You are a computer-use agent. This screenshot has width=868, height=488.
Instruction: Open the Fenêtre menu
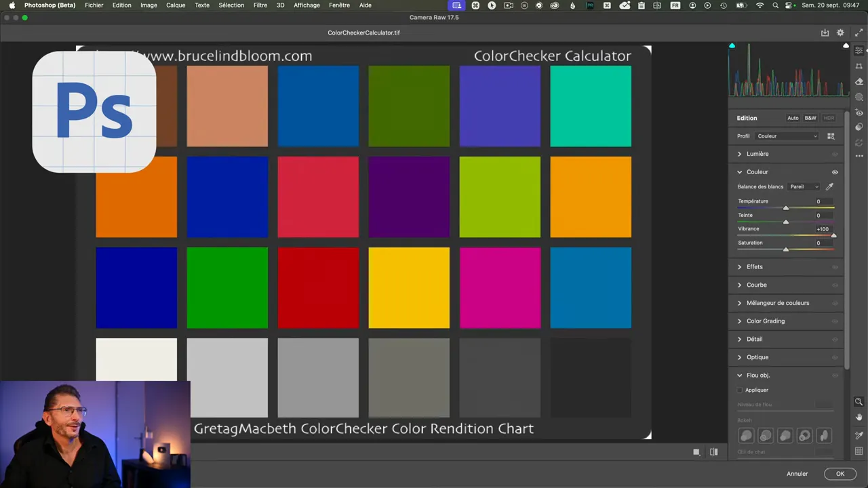pyautogui.click(x=339, y=5)
